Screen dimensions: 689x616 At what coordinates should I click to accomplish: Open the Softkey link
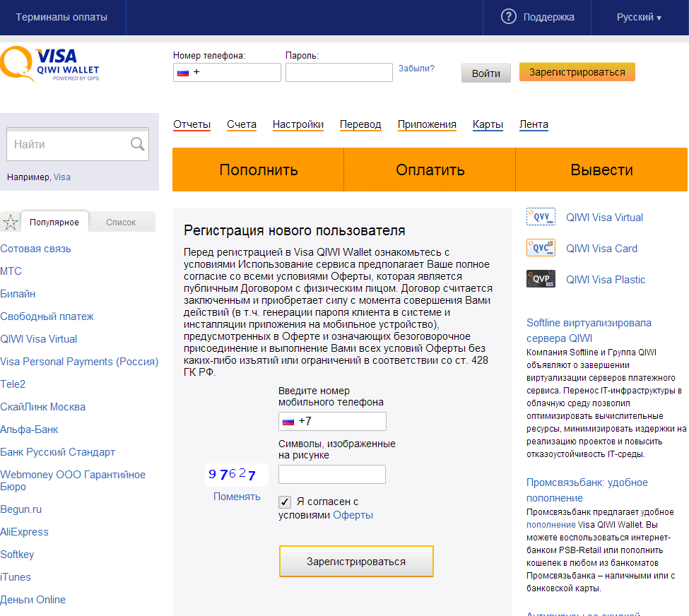pos(17,555)
